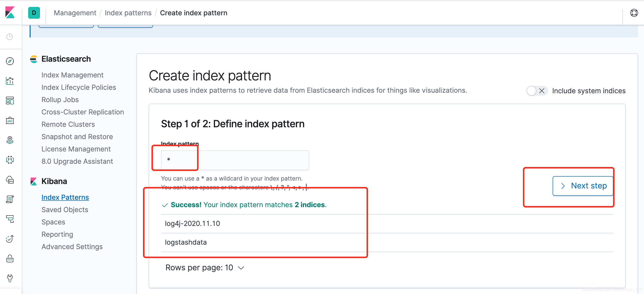Open Visualize chart icon in sidebar
The height and width of the screenshot is (294, 644).
click(x=10, y=81)
